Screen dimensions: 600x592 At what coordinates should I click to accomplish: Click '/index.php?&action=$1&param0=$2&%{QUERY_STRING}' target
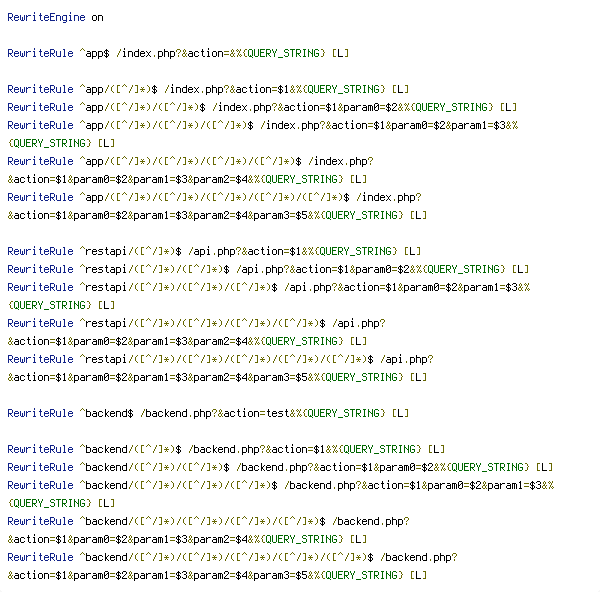coord(352,107)
